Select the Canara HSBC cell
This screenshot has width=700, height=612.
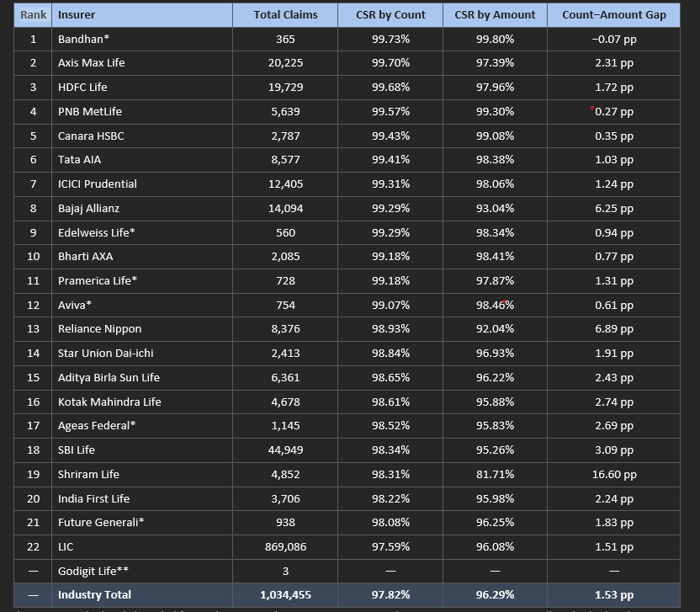coord(142,136)
